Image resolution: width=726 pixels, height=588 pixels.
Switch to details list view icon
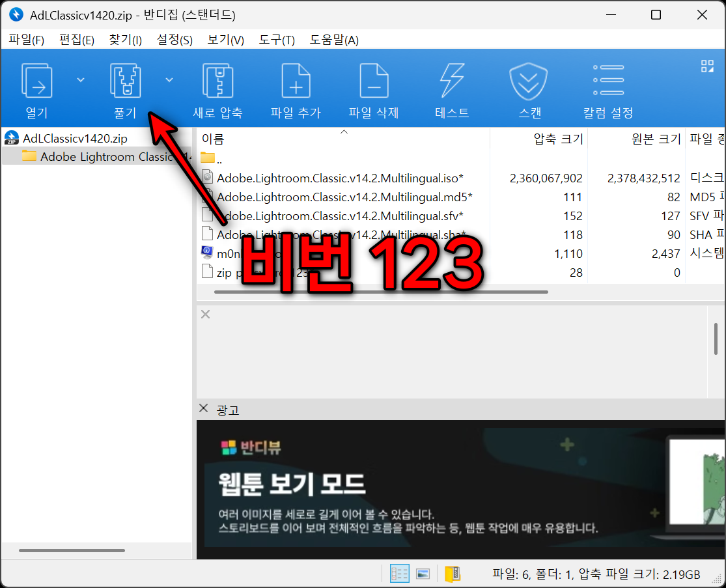(x=400, y=574)
